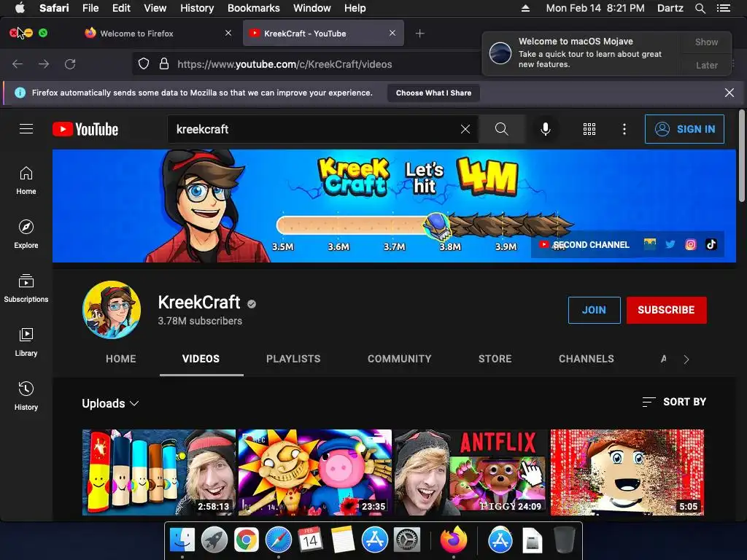Dismiss the Firefox data notification bar
Image resolution: width=747 pixels, height=560 pixels.
(x=729, y=93)
